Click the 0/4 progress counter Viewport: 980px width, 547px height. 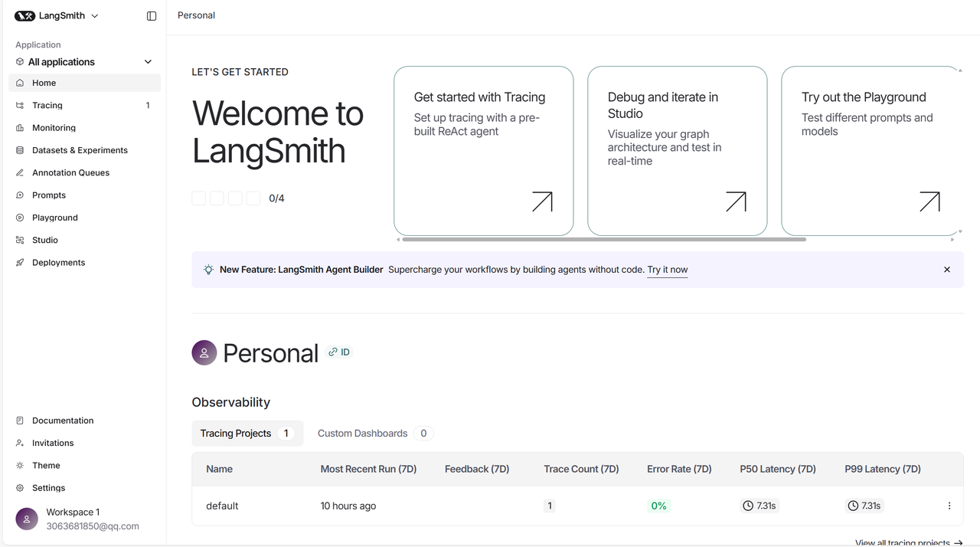[x=276, y=198]
